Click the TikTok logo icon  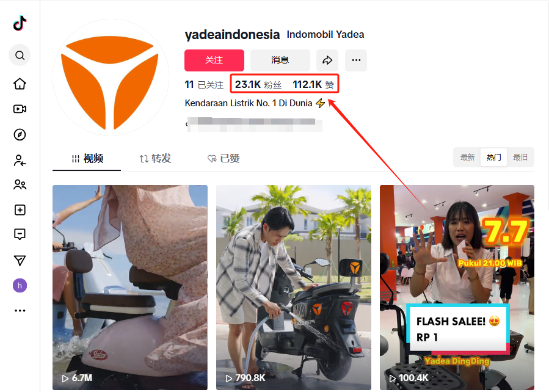pyautogui.click(x=20, y=23)
